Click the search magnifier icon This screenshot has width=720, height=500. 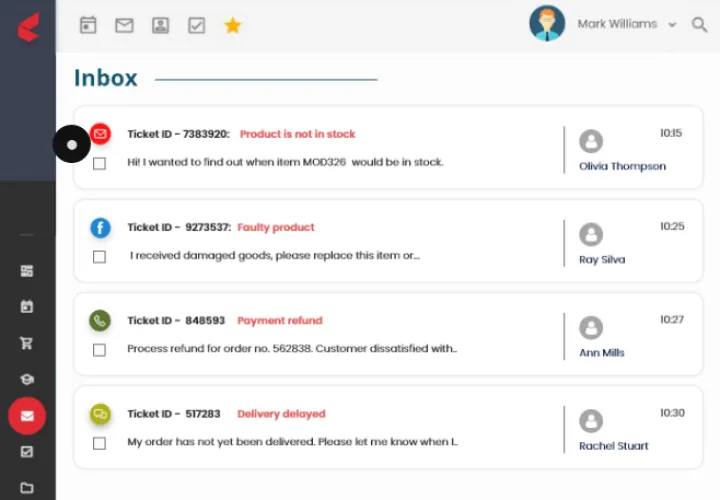[699, 24]
